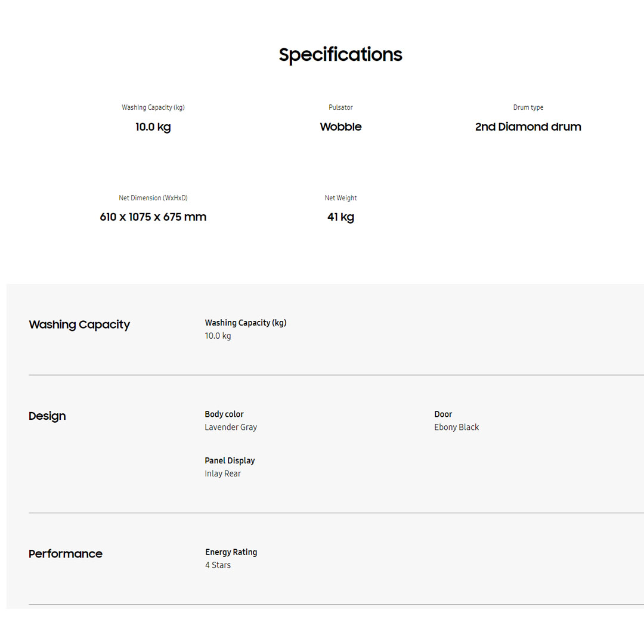The image size is (644, 644).
Task: Click the Lavender Gray value
Action: (x=231, y=428)
